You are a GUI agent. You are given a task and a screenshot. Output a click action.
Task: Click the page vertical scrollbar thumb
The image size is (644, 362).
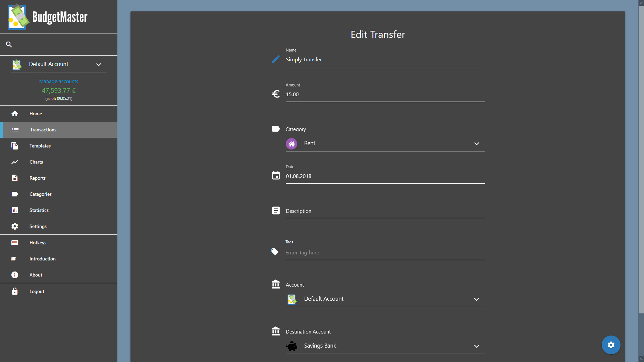[641, 159]
